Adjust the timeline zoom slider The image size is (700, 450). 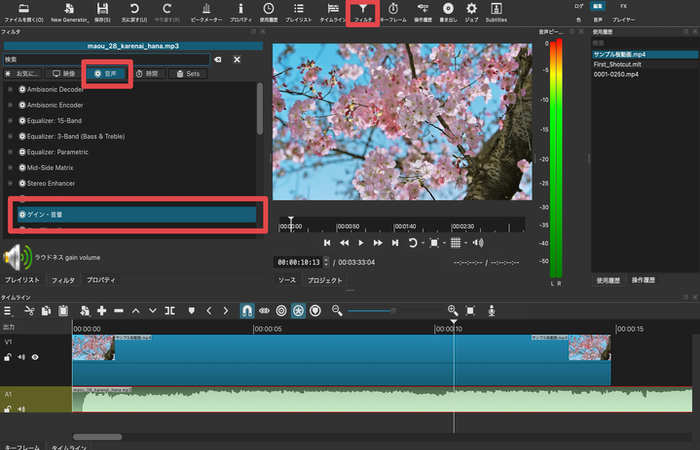point(395,311)
